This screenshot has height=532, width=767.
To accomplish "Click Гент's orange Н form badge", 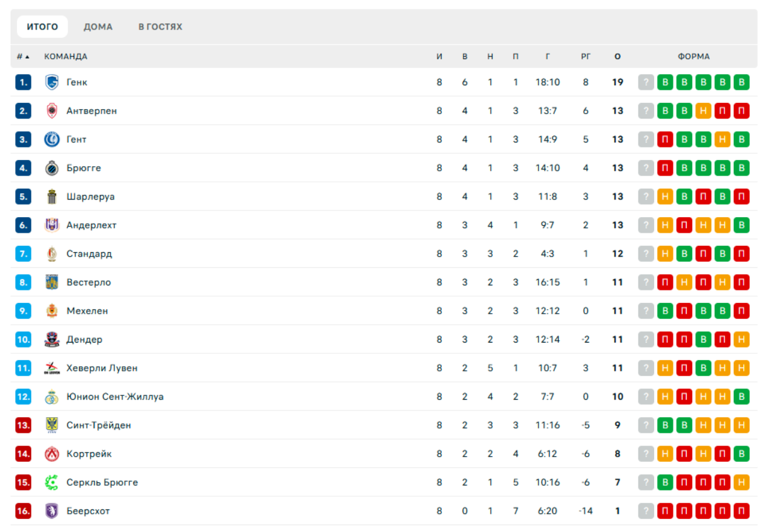I will (722, 140).
